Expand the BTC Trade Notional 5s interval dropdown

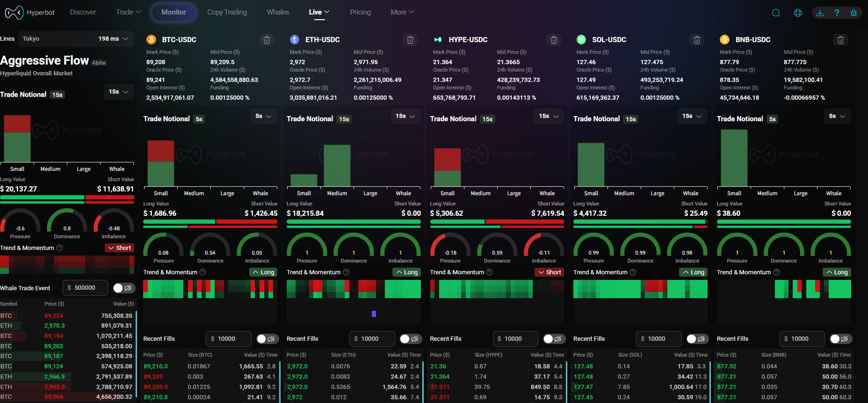[x=263, y=116]
